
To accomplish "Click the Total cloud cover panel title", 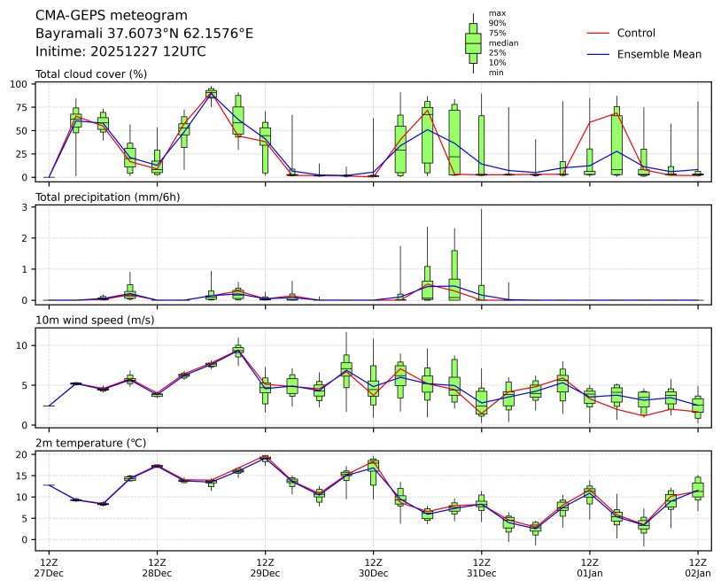I will (91, 73).
